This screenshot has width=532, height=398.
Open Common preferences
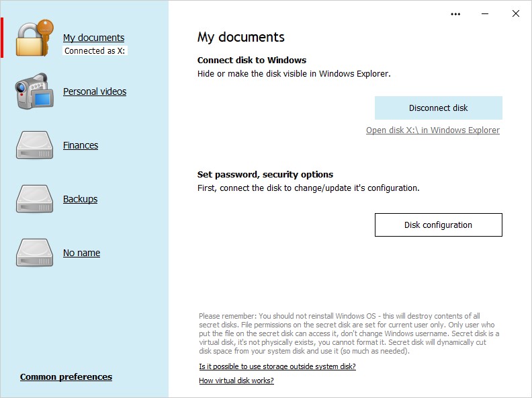click(x=66, y=376)
